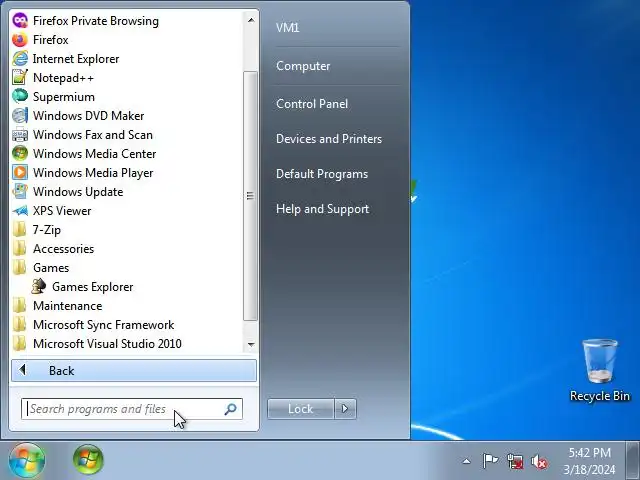Open Games Explorer icon

point(39,287)
